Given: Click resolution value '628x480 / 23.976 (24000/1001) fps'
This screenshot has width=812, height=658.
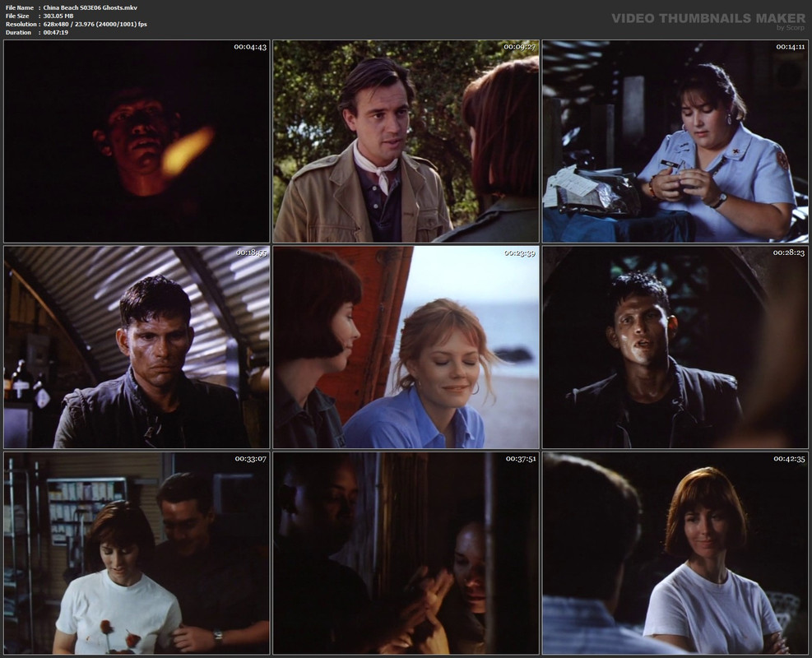Looking at the screenshot, I should [95, 25].
